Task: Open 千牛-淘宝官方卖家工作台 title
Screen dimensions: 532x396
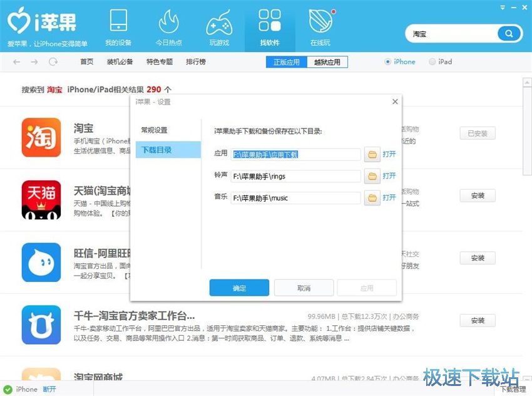Action: (135, 316)
